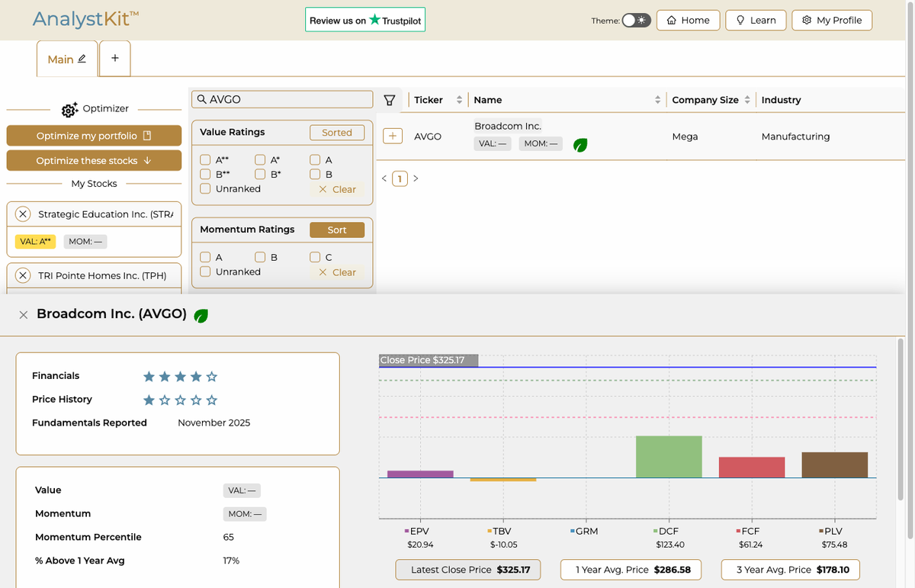This screenshot has width=915, height=588.
Task: Select 3 Year Avg. Price button
Action: click(791, 570)
